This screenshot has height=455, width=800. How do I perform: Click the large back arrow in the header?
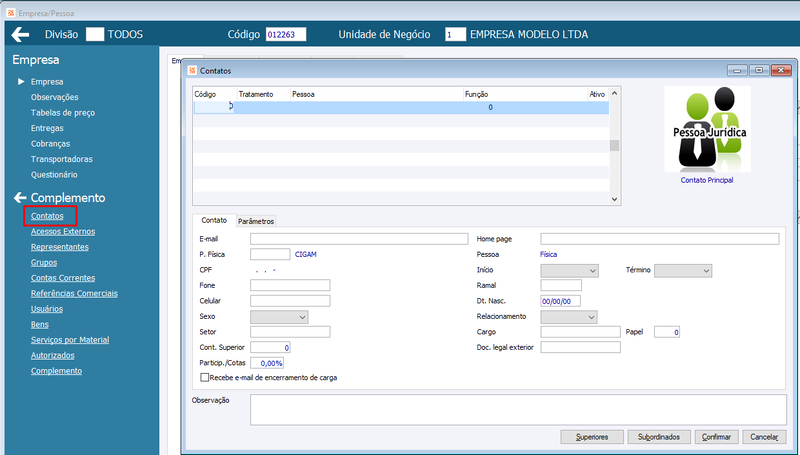pyautogui.click(x=20, y=35)
